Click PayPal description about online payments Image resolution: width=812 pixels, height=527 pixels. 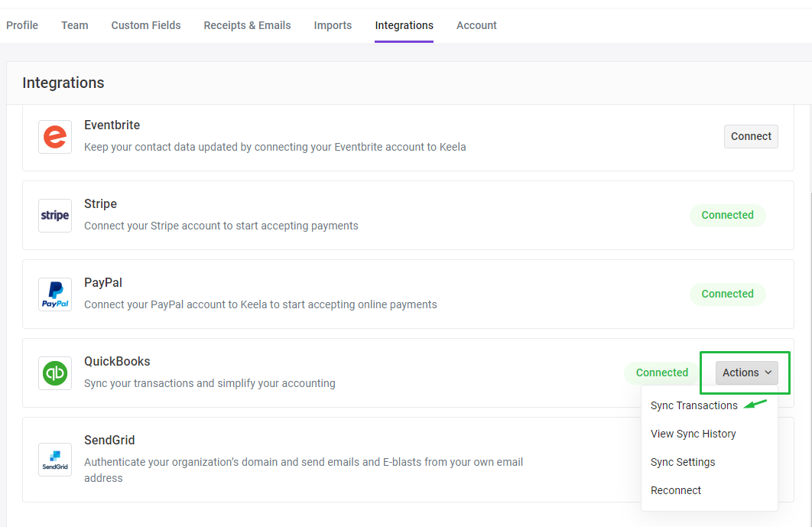click(261, 304)
